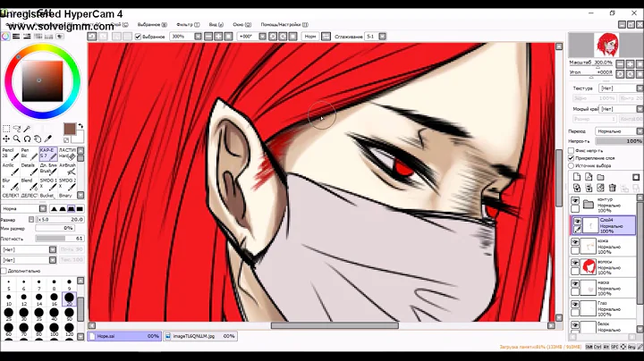The height and width of the screenshot is (361, 644).
Task: Enable the Фикс непр-ть checkbox
Action: click(x=571, y=150)
